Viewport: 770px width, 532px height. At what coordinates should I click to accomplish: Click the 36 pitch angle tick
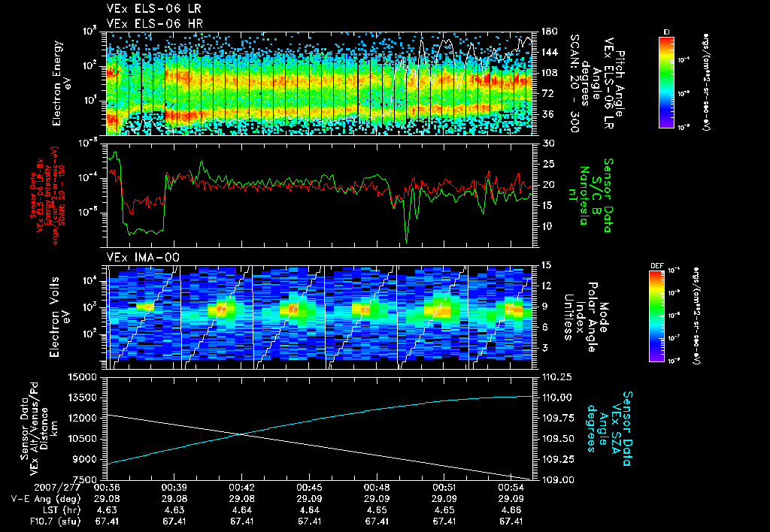click(547, 114)
